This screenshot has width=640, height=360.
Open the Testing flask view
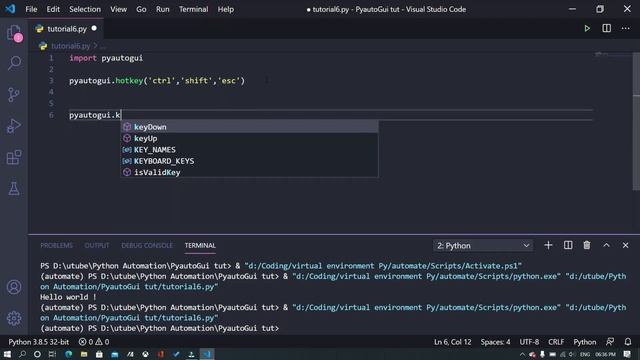14,189
